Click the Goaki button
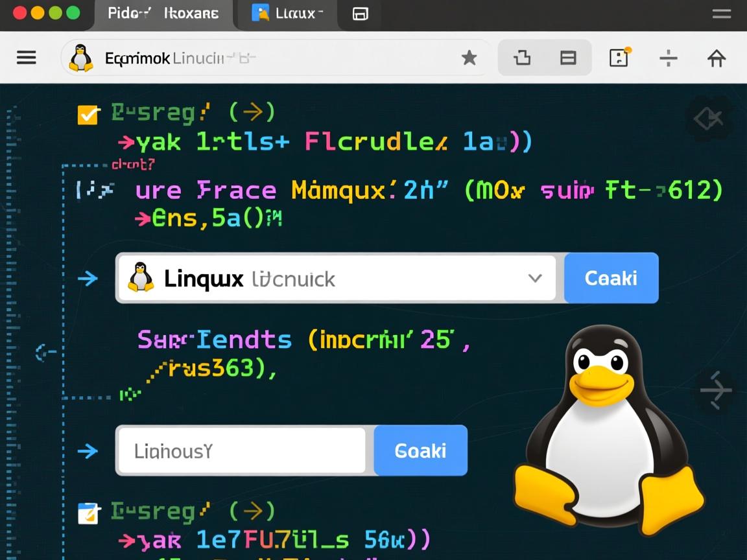Image resolution: width=747 pixels, height=560 pixels. point(420,450)
